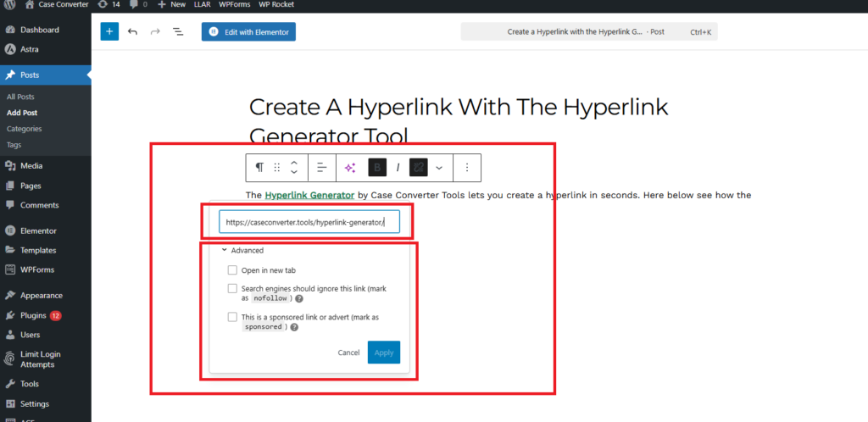Click the Edit with Elementor button
Screen dimensions: 868x422
(x=248, y=31)
